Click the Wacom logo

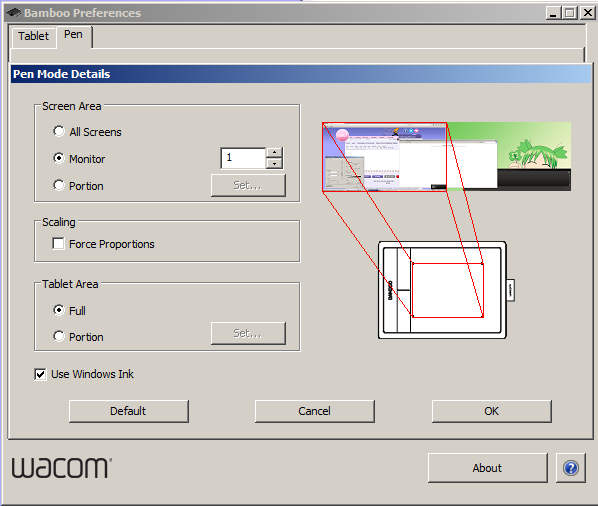(61, 467)
